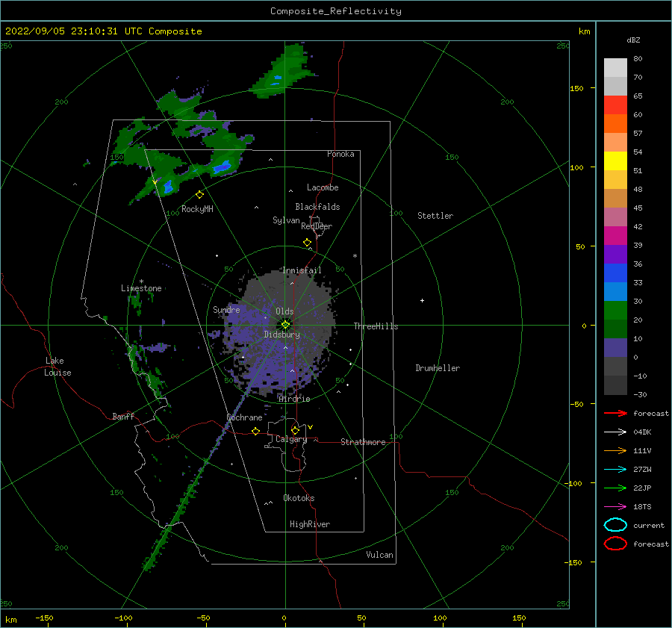Screen dimensions: 672x628
Task: Click the RedDeer city label
Action: (317, 226)
